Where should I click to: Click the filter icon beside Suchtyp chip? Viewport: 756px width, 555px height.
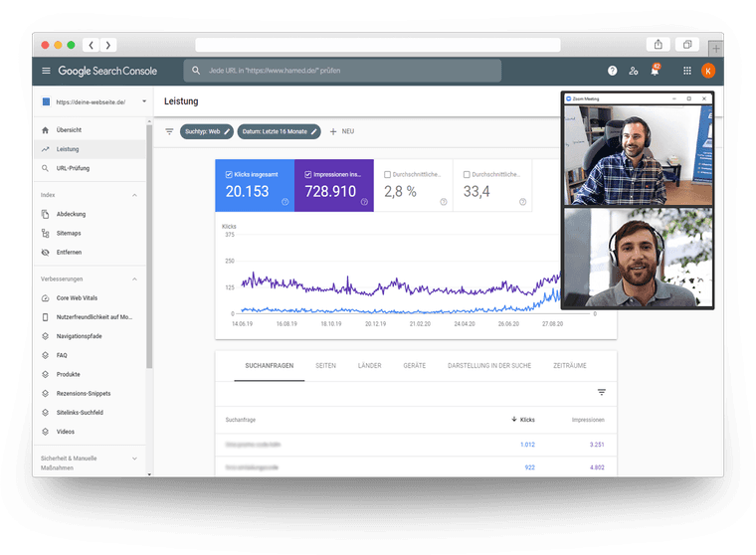pos(169,131)
